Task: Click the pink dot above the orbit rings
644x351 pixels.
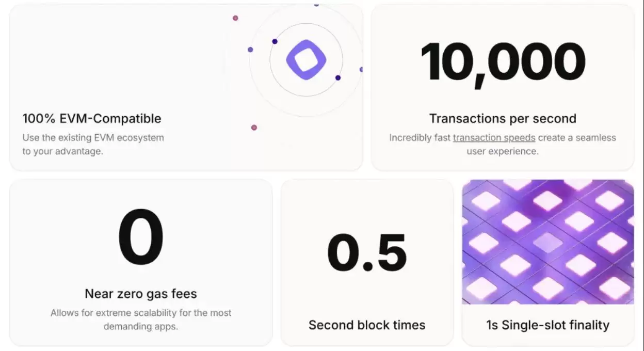Action: tap(235, 18)
